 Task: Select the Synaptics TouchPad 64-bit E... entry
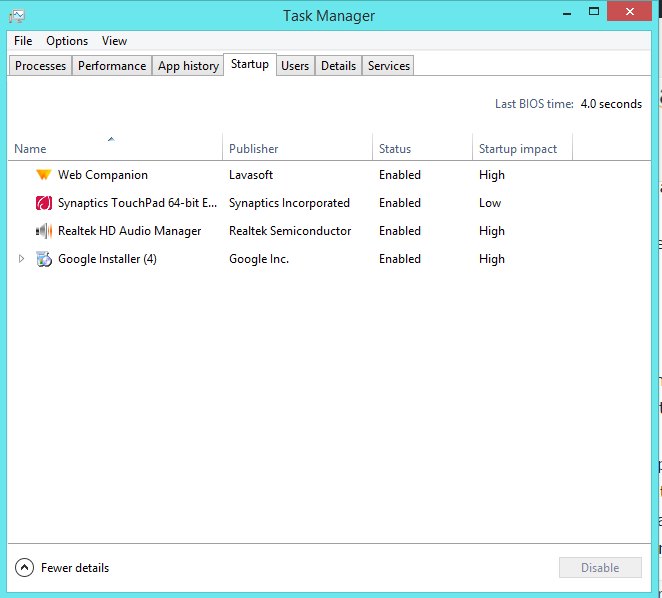(x=137, y=203)
